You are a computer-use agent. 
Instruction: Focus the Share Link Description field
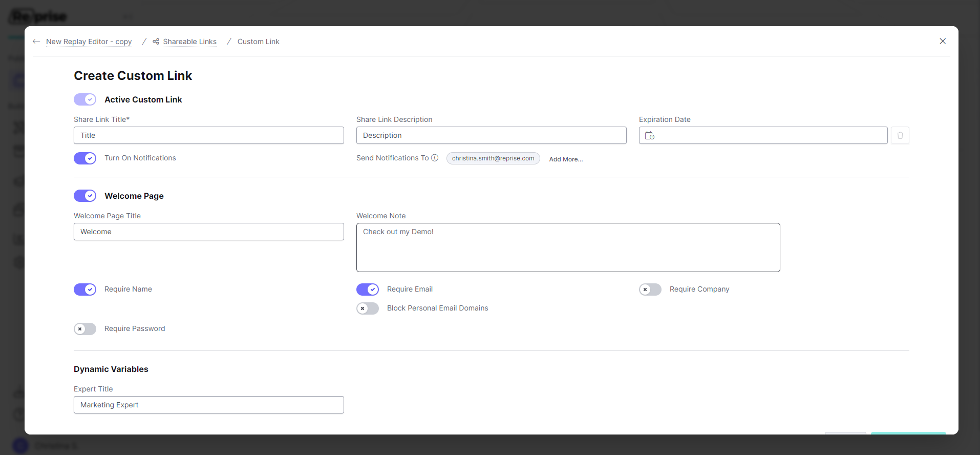(492, 135)
